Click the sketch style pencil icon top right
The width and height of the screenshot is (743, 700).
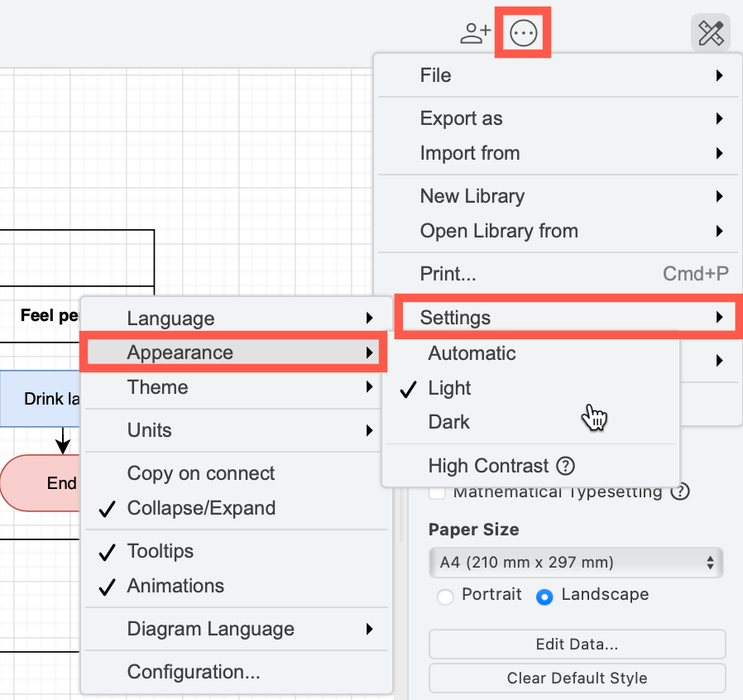(x=710, y=32)
